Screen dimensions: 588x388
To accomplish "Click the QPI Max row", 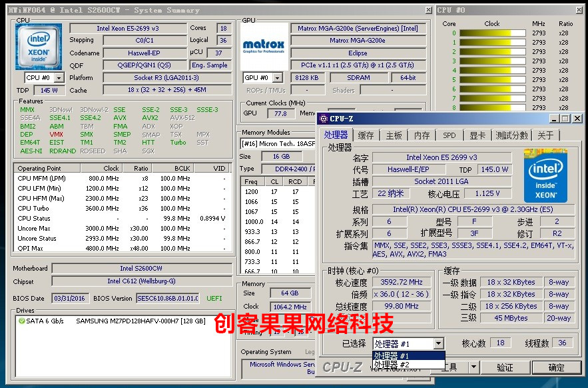I will [x=123, y=248].
